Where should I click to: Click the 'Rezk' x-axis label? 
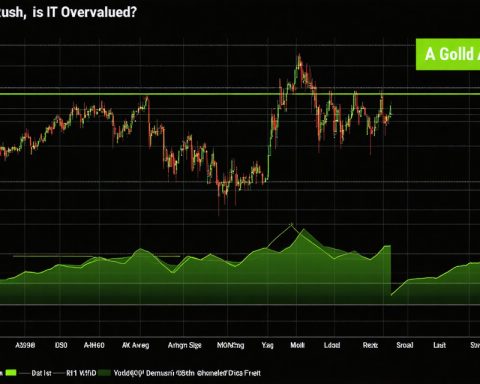[370, 345]
